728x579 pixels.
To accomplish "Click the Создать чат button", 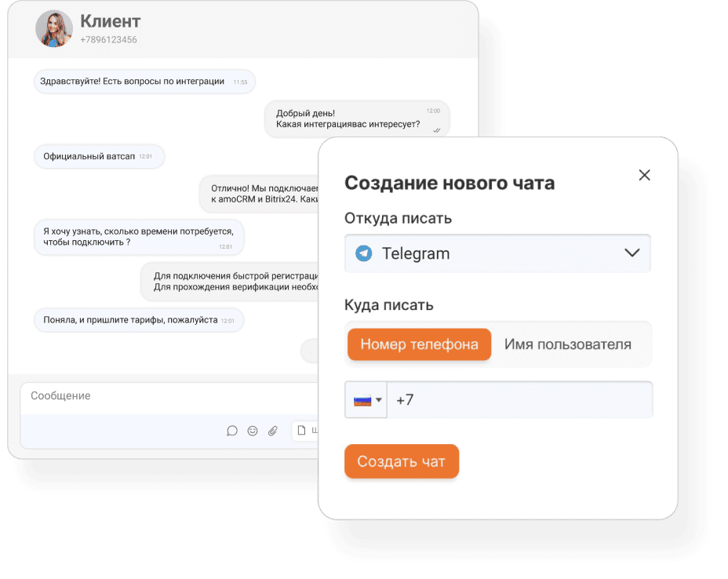I will tap(402, 461).
